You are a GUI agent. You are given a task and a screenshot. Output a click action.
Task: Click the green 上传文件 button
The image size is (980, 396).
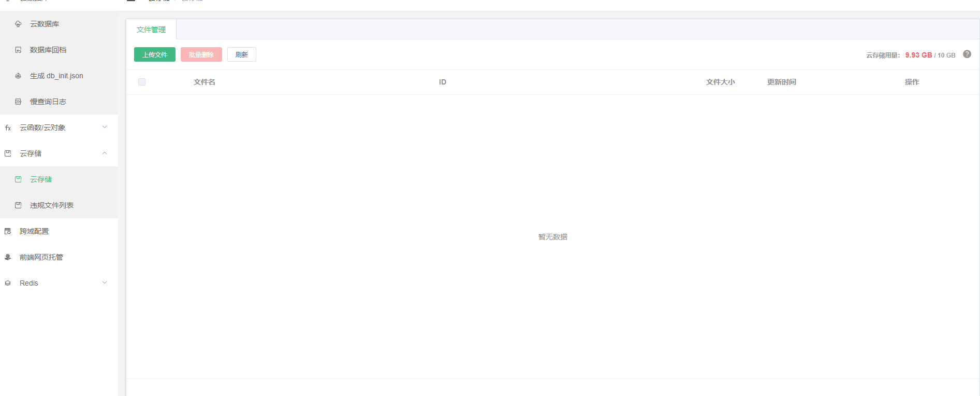155,54
